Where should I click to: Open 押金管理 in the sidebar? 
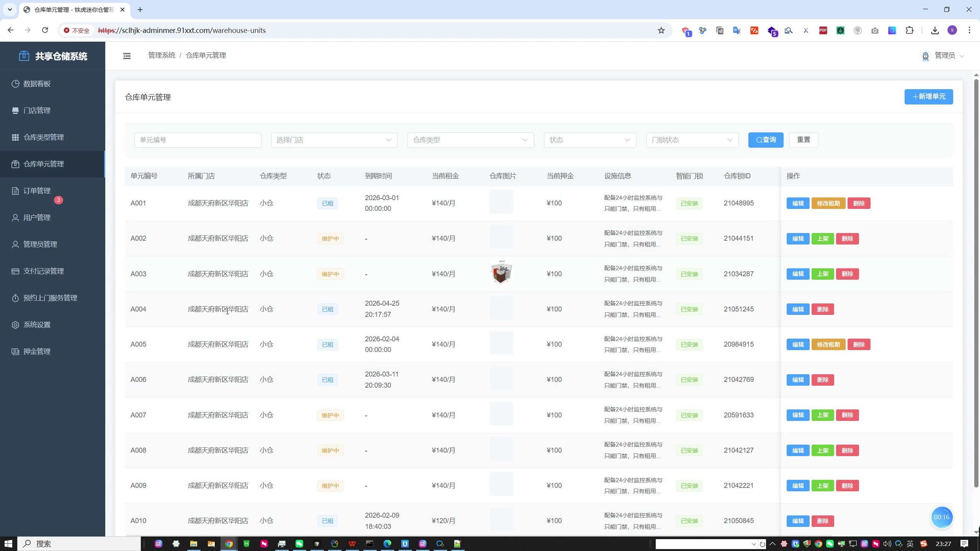tap(37, 352)
